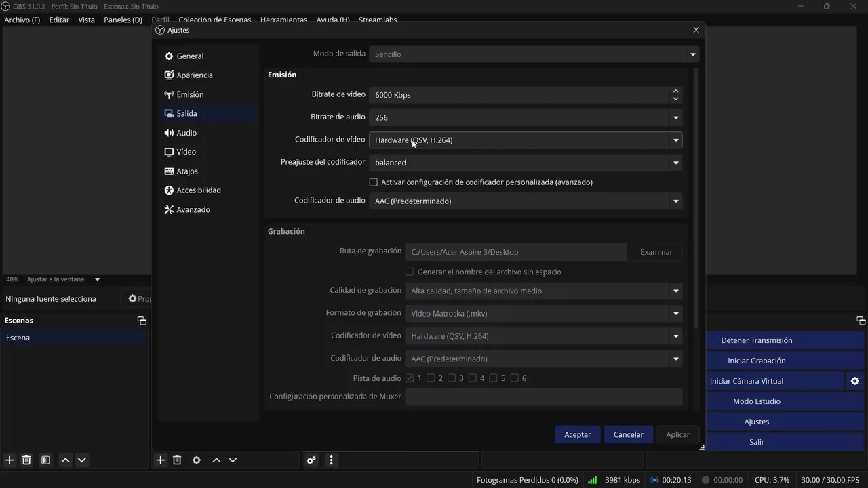Open scene filters icon
The height and width of the screenshot is (488, 868).
pos(45,460)
